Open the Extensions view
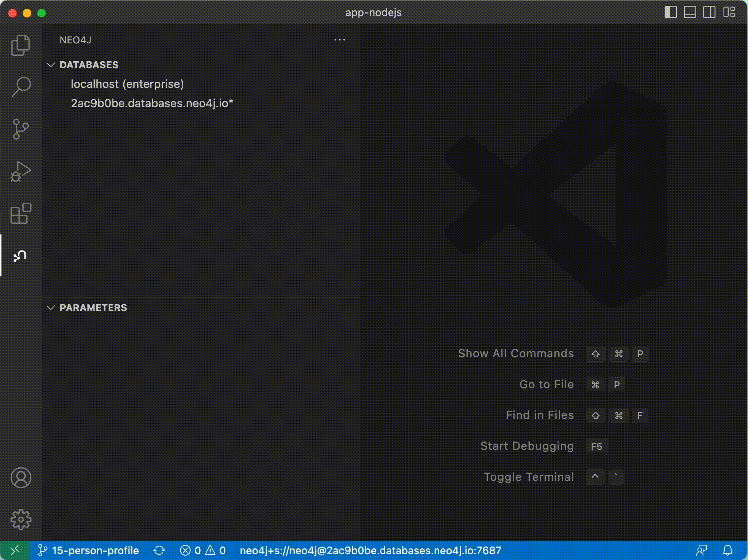 21,213
